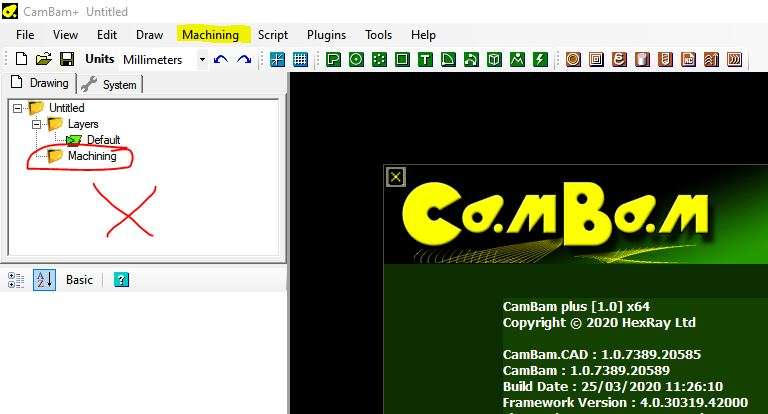The width and height of the screenshot is (768, 414).
Task: Click the green spline curve tool icon
Action: click(471, 60)
